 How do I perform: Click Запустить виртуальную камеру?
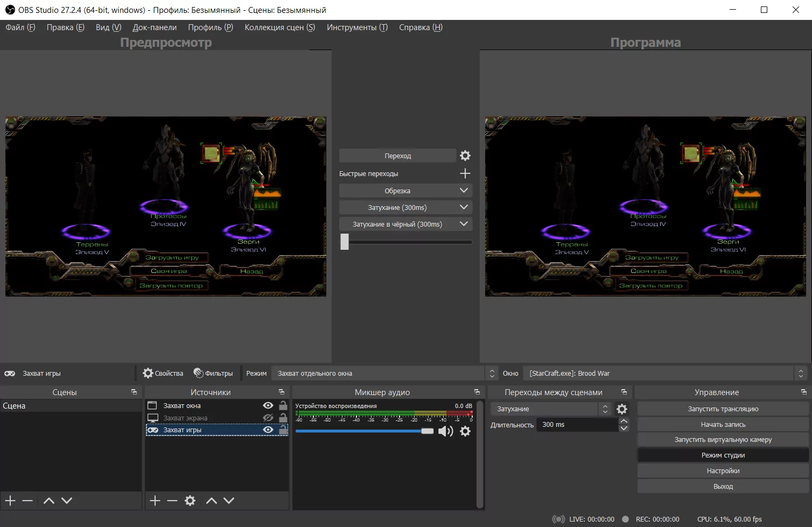723,439
